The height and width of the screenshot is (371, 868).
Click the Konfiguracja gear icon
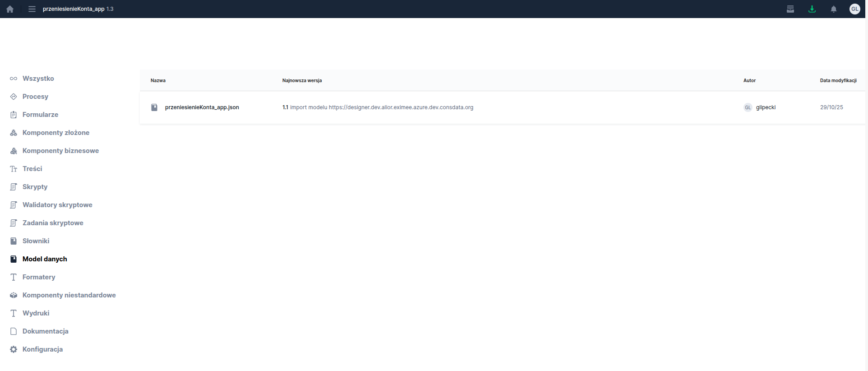tap(14, 349)
